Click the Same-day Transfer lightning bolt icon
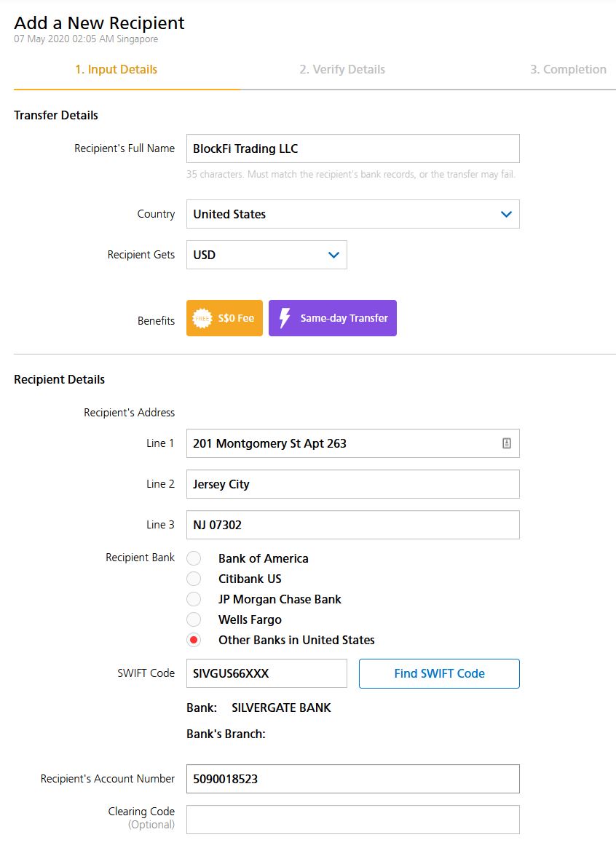This screenshot has width=616, height=848. pyautogui.click(x=285, y=318)
